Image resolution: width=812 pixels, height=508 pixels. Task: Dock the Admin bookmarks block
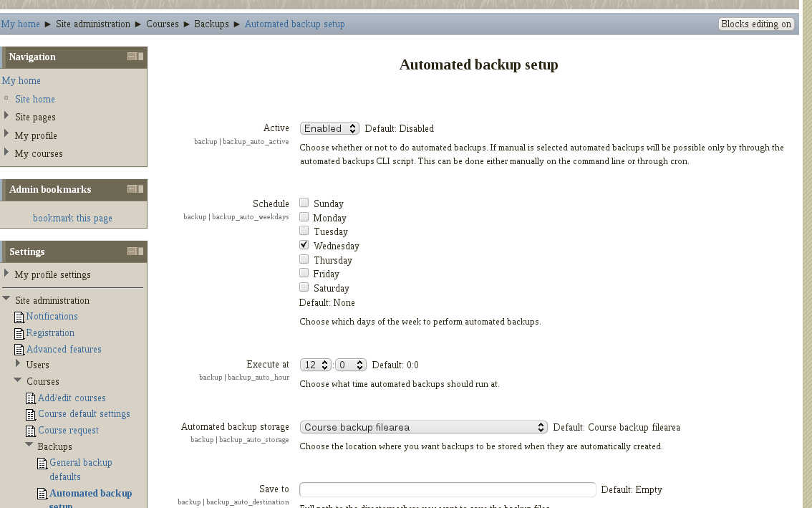140,188
